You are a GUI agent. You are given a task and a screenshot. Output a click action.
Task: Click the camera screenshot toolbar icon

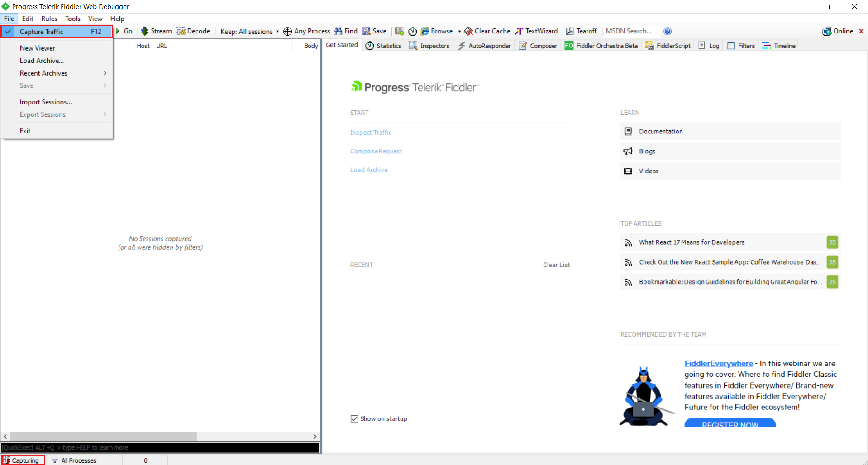tap(399, 31)
